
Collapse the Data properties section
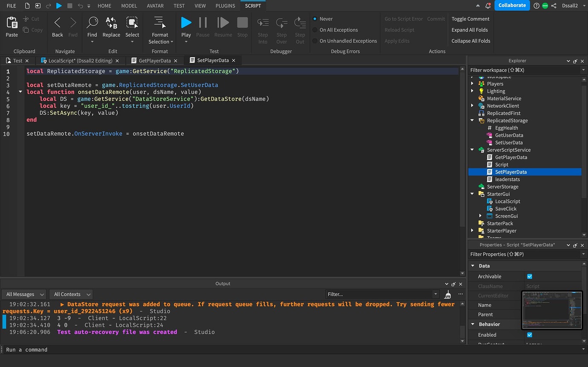pyautogui.click(x=472, y=266)
